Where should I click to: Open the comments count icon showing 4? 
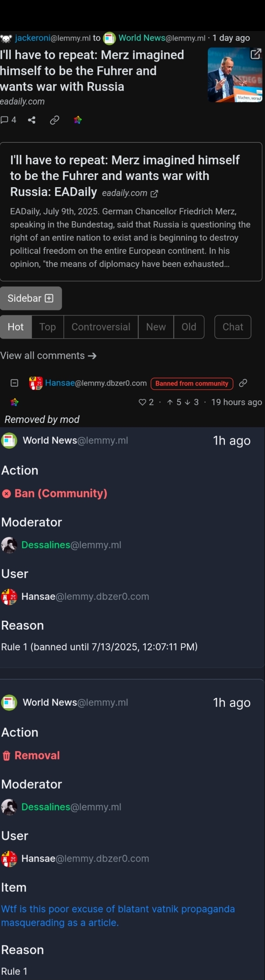tap(8, 120)
